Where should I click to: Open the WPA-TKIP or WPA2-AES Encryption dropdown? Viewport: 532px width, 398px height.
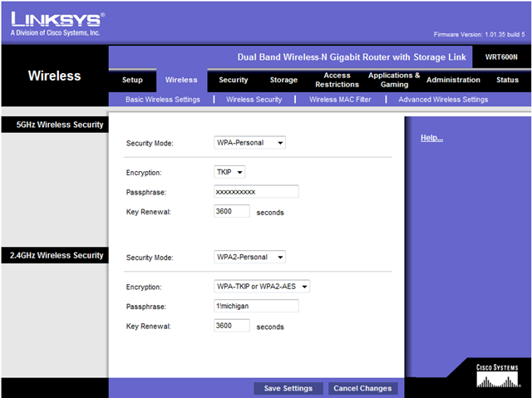(x=262, y=287)
